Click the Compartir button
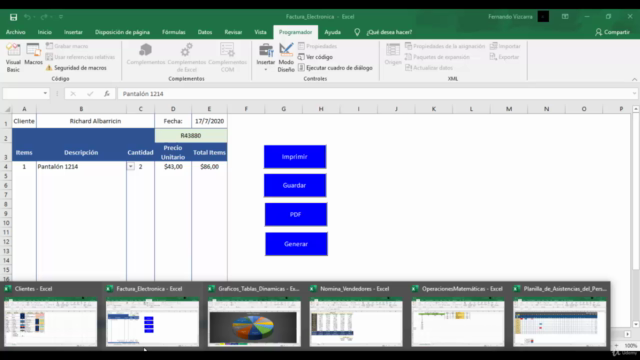640x360 pixels. point(612,32)
